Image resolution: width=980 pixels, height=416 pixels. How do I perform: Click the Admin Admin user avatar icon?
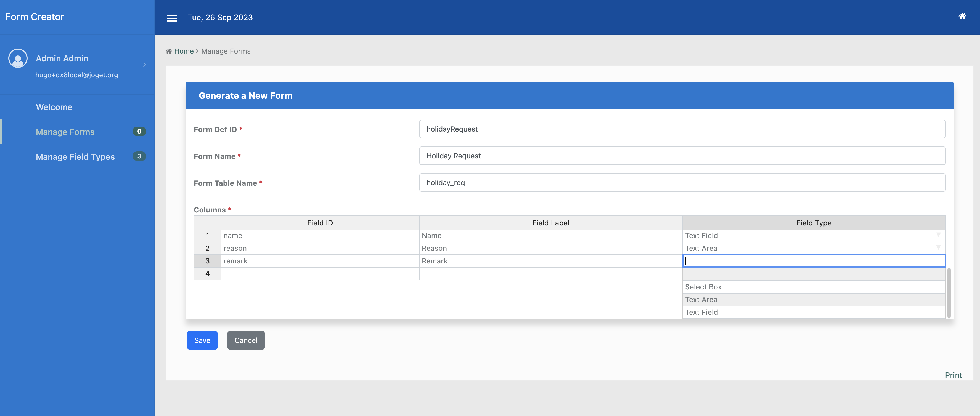[x=18, y=58]
